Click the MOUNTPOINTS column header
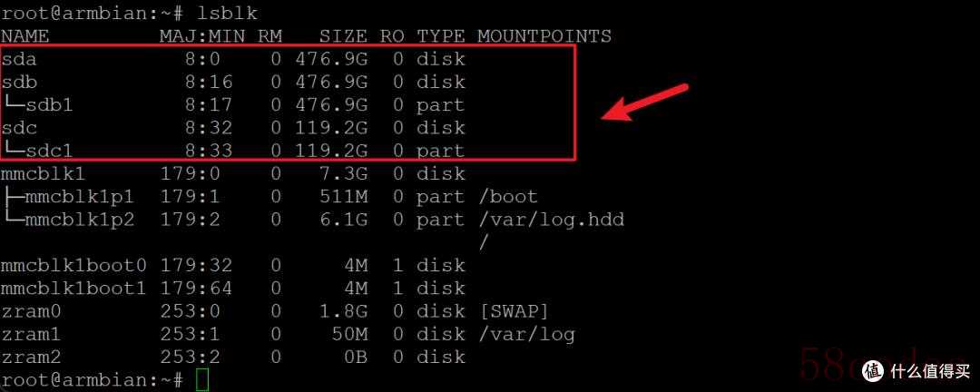The height and width of the screenshot is (392, 980). coord(544,36)
